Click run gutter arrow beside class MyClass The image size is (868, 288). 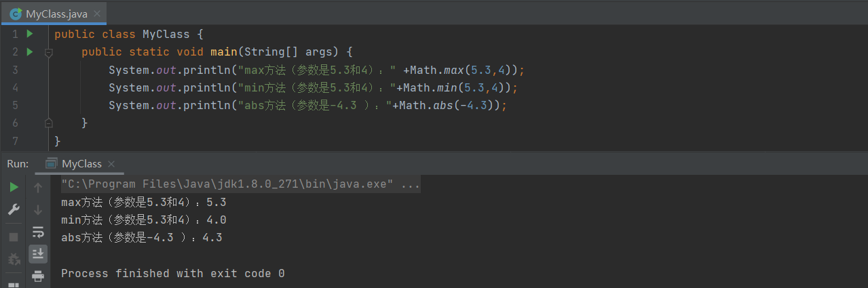(x=29, y=34)
